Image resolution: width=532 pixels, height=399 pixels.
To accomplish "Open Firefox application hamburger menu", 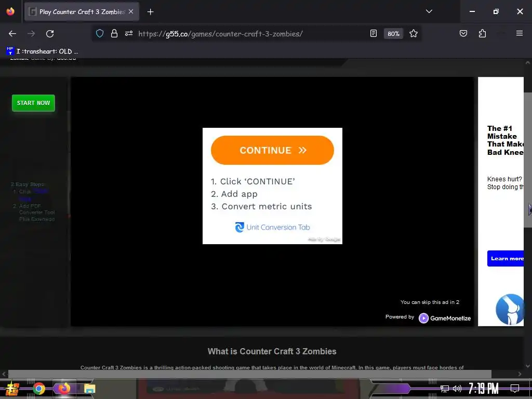I will [519, 33].
